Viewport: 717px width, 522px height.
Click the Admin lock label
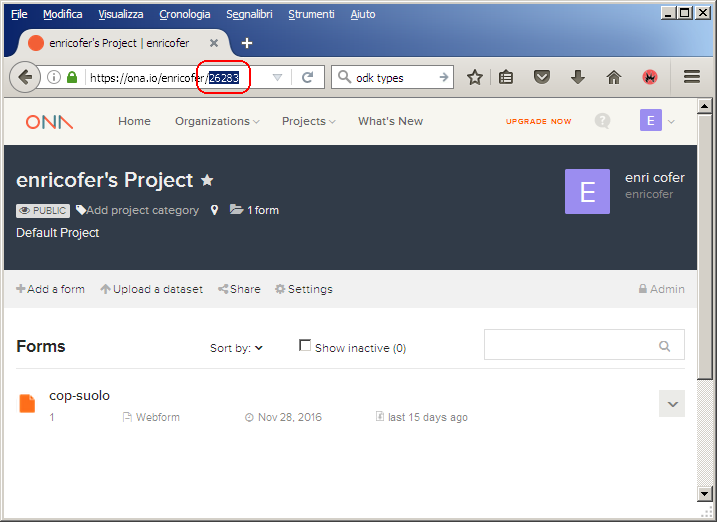tap(662, 289)
